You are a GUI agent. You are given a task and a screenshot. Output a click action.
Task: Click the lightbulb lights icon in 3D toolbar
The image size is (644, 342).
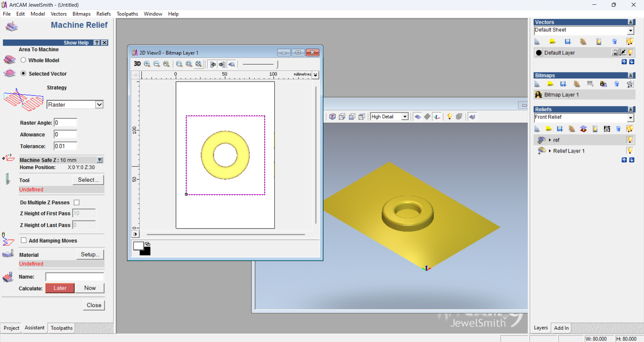(450, 117)
